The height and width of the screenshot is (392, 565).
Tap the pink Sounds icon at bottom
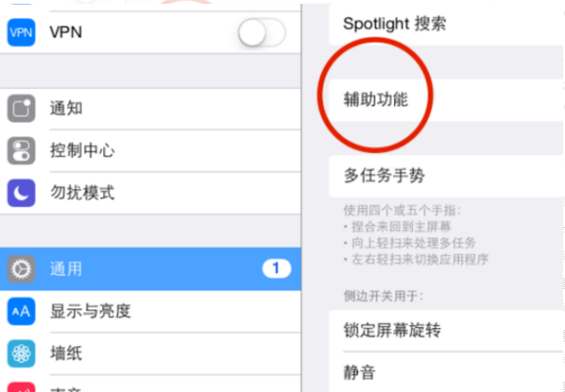[x=22, y=387]
